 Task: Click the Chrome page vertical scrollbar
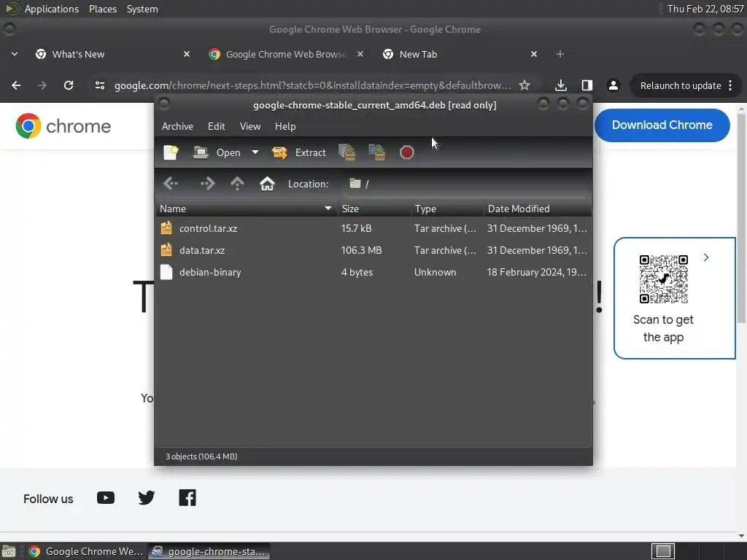point(741,219)
